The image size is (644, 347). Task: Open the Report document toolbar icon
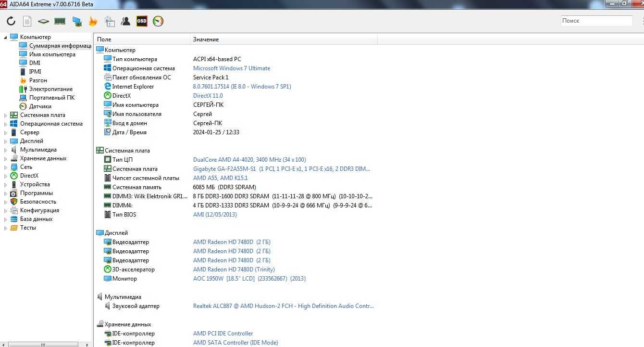pos(27,21)
